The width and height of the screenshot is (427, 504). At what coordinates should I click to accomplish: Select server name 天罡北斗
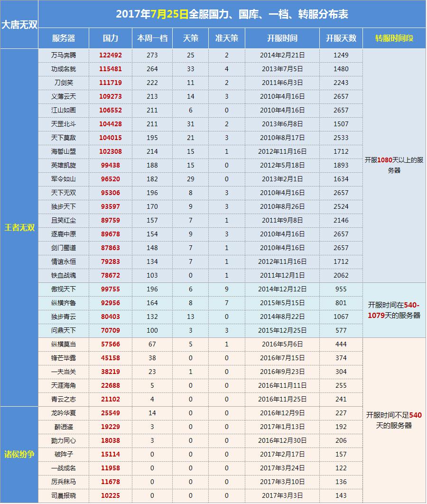(x=64, y=124)
